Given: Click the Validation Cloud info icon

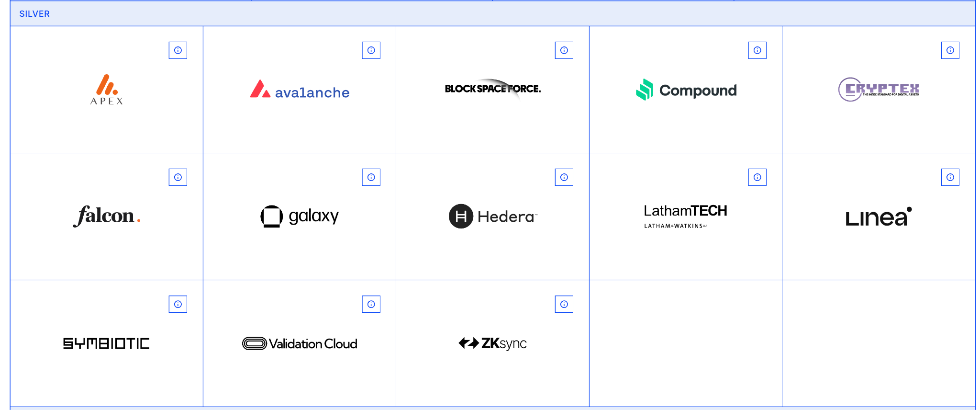Looking at the screenshot, I should (371, 304).
